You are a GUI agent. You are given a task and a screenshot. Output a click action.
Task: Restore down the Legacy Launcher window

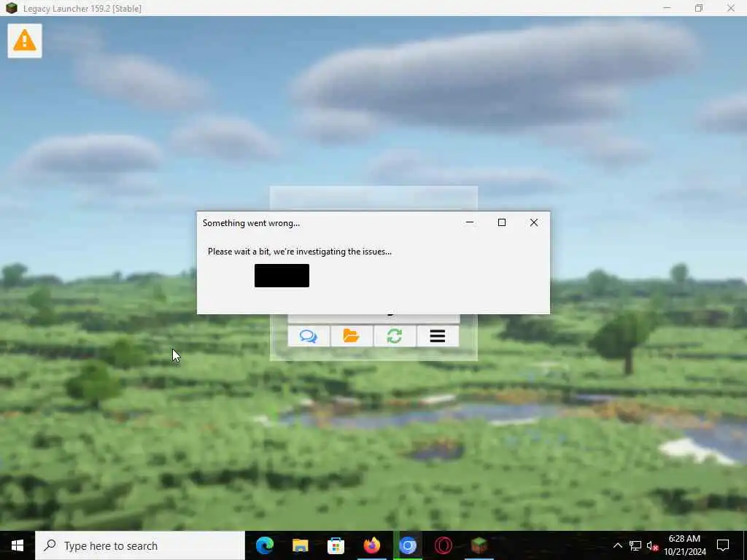pos(698,8)
